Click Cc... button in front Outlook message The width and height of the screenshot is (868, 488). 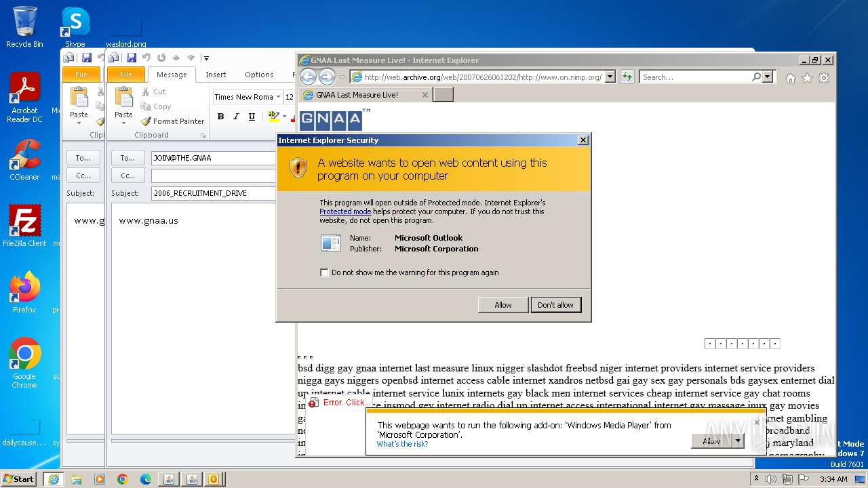click(x=127, y=176)
